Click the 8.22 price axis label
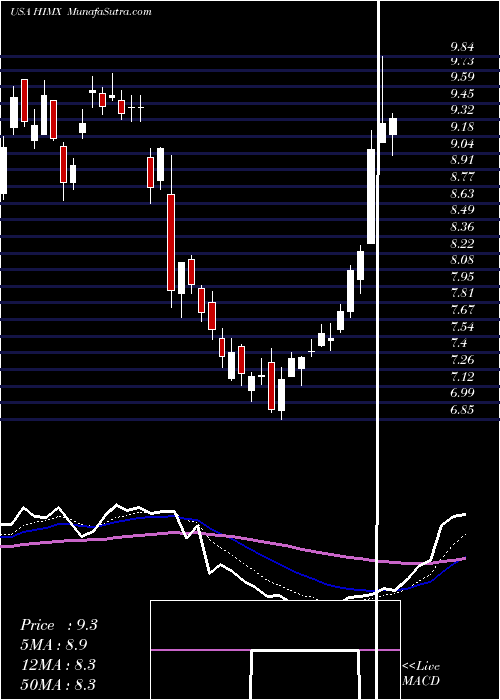500x700 pixels. coord(462,244)
